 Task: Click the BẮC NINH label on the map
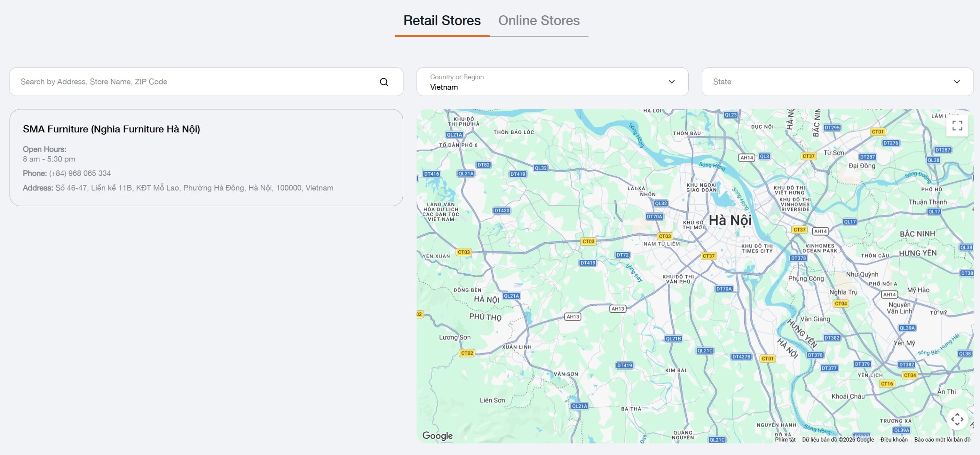click(917, 234)
